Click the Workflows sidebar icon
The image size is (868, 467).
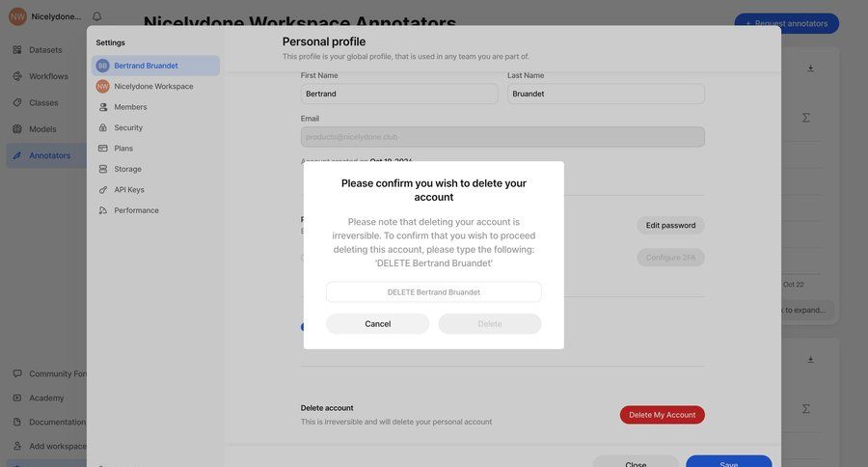tap(17, 76)
